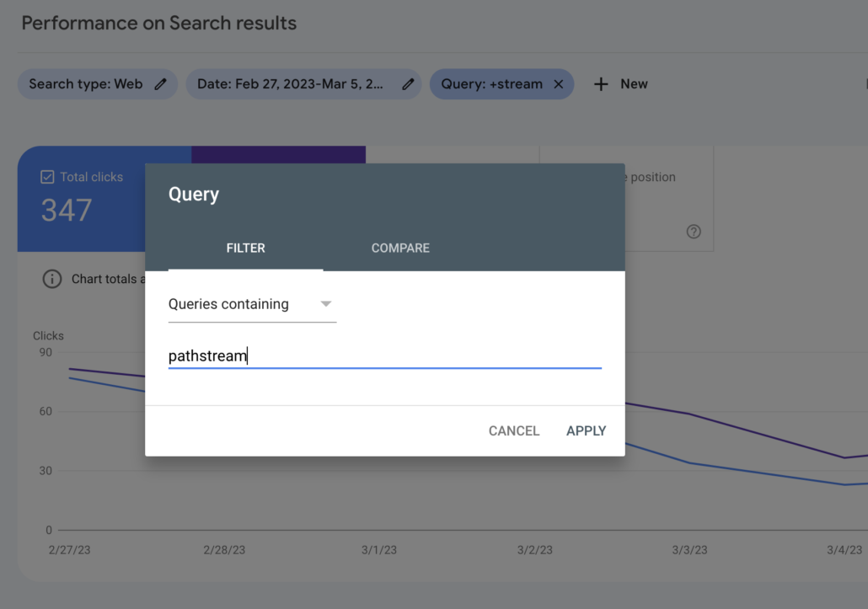868x609 pixels.
Task: Click the Query: +stream chip label
Action: click(x=491, y=84)
